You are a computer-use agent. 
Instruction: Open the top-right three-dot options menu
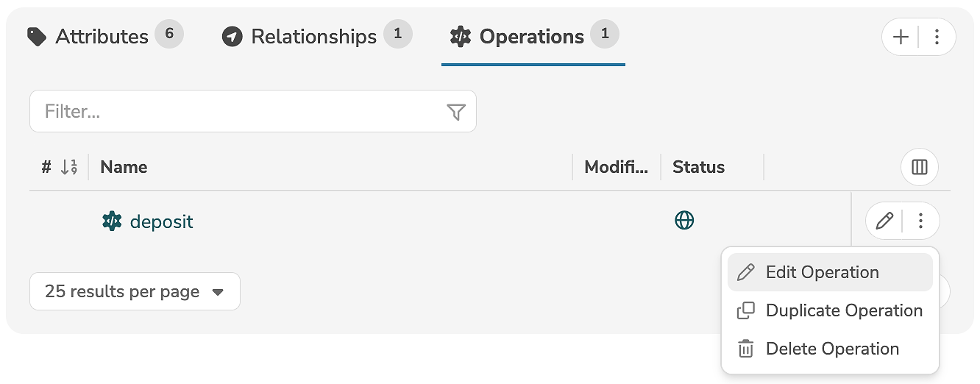point(937,37)
